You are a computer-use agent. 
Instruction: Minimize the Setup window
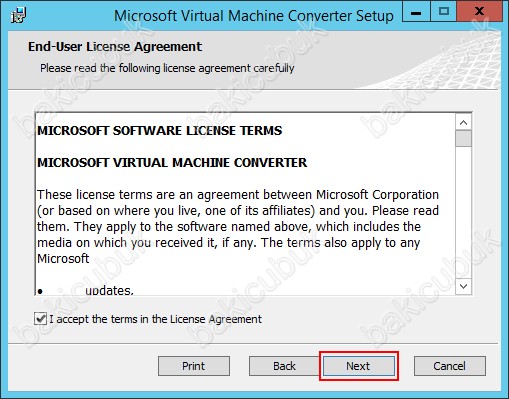416,13
